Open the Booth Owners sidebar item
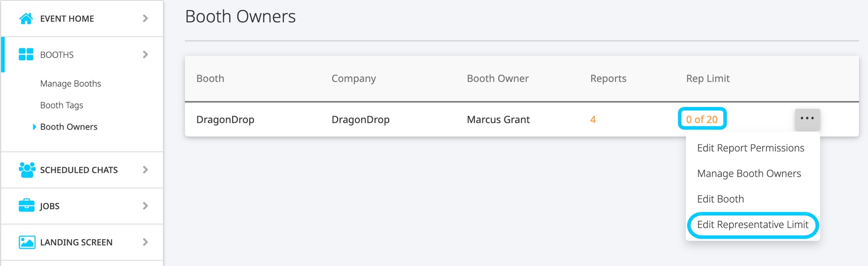The image size is (868, 266). click(x=68, y=127)
